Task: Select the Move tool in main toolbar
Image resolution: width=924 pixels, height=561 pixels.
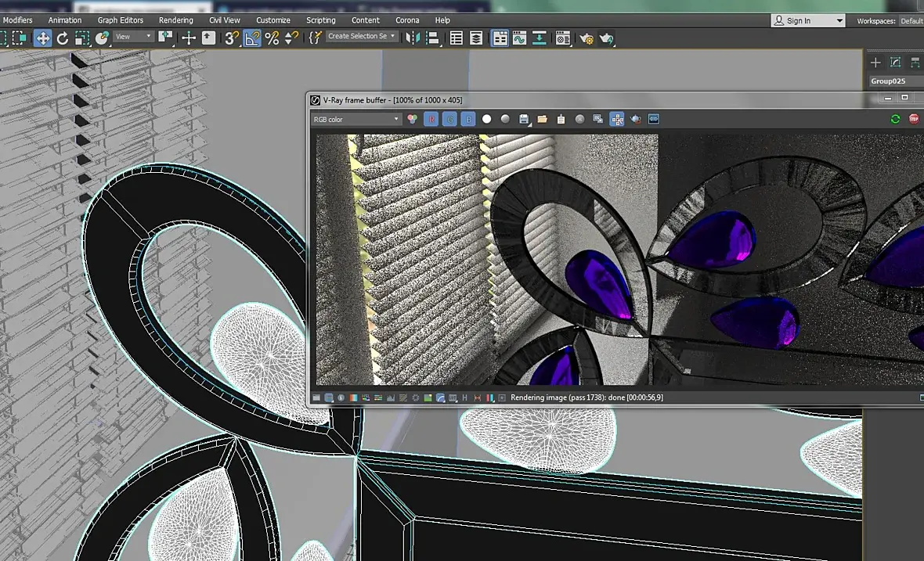Action: coord(42,38)
